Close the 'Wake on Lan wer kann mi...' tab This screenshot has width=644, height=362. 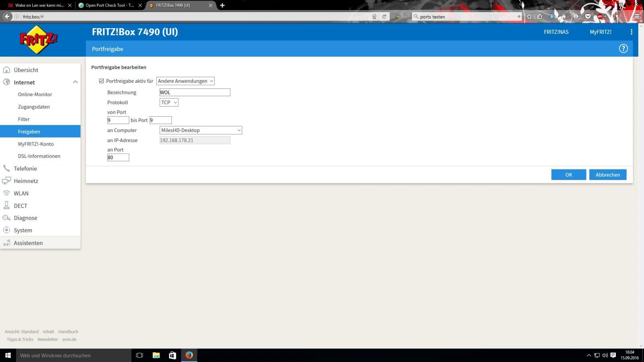(x=70, y=5)
